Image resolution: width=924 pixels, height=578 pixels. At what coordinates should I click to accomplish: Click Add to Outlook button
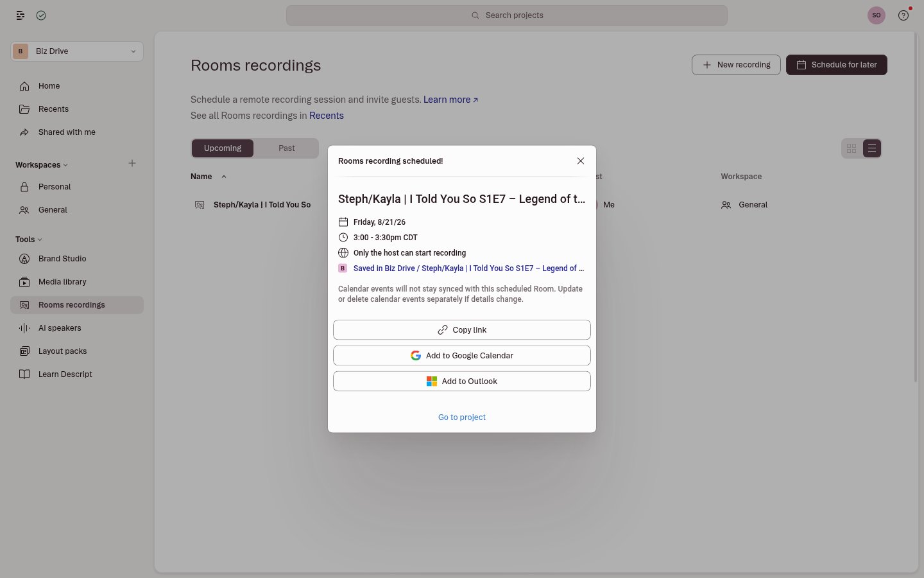click(x=462, y=381)
